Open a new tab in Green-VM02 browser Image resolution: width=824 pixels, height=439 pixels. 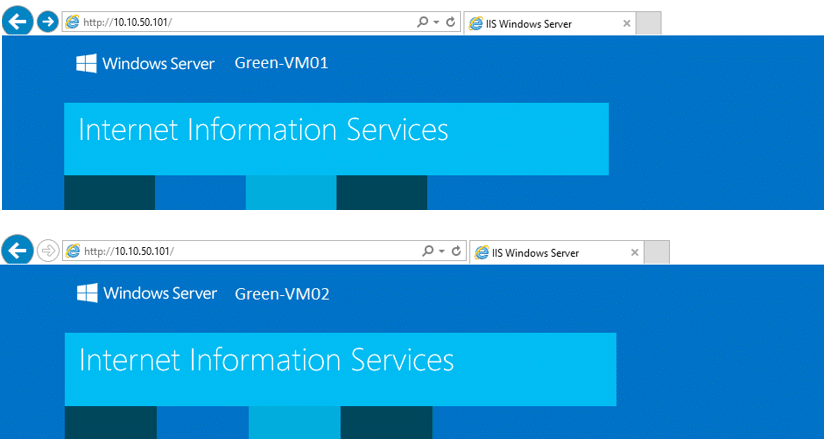tap(656, 252)
